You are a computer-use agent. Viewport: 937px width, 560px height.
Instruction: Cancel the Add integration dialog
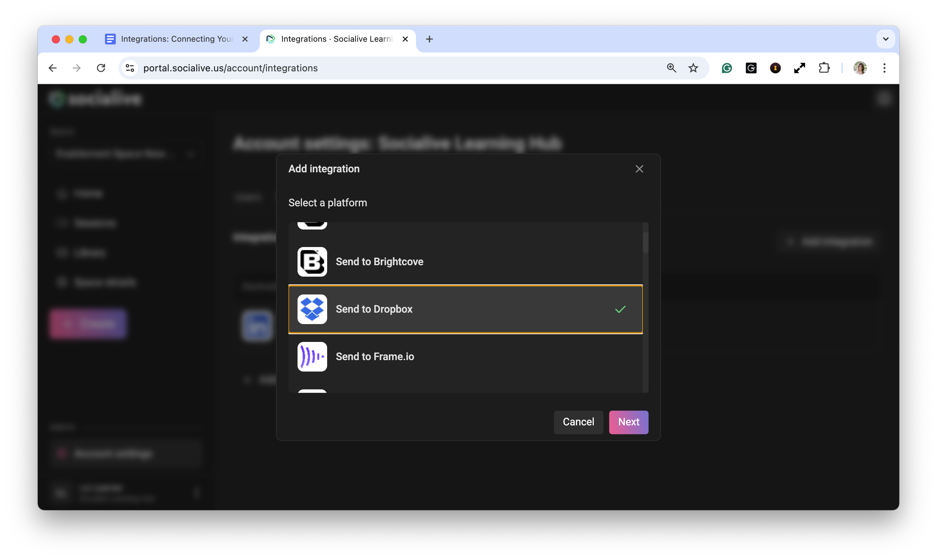point(578,422)
